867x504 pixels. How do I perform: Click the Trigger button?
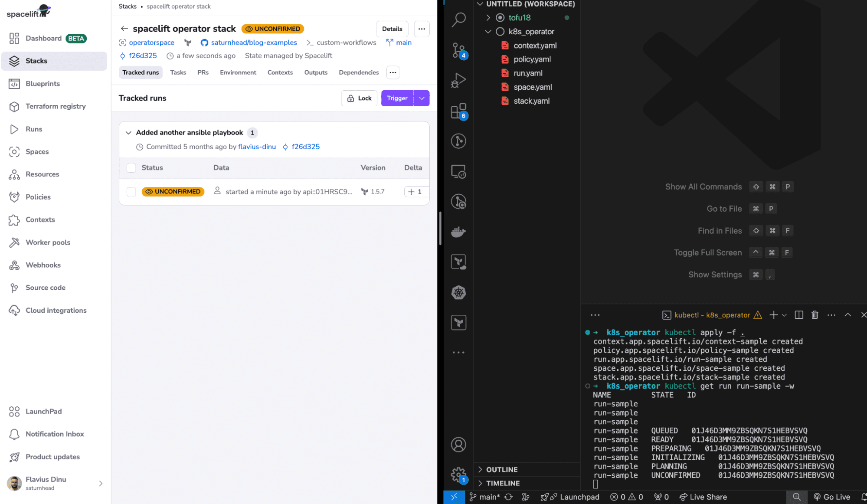(x=397, y=98)
